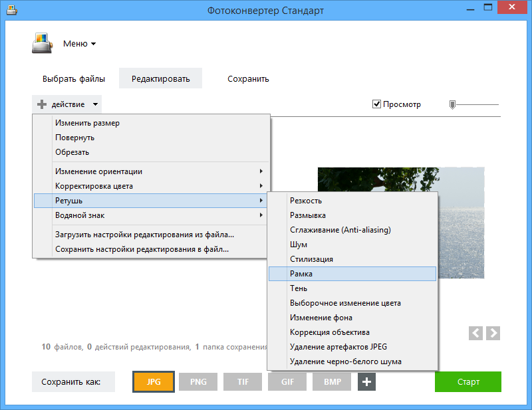
Task: Select JPG output format
Action: click(x=154, y=382)
